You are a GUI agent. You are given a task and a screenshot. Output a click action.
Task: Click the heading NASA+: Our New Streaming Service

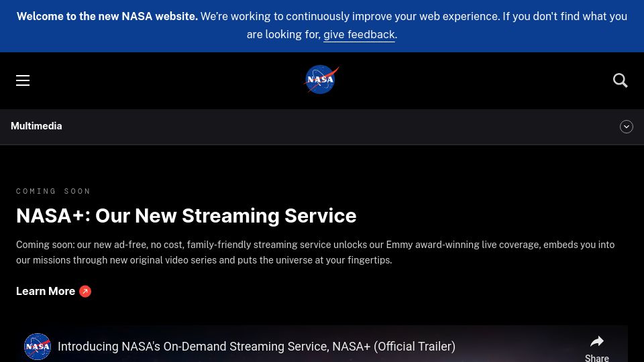(x=186, y=216)
